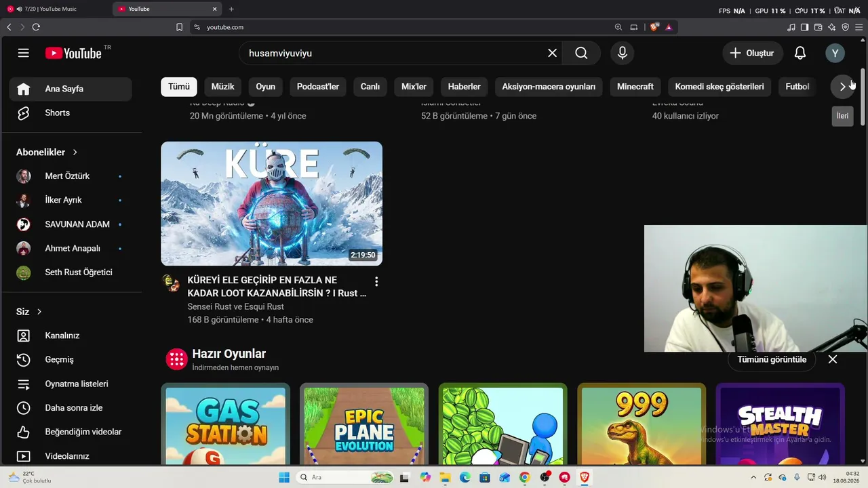Expand the Abonelikler section

tap(47, 152)
